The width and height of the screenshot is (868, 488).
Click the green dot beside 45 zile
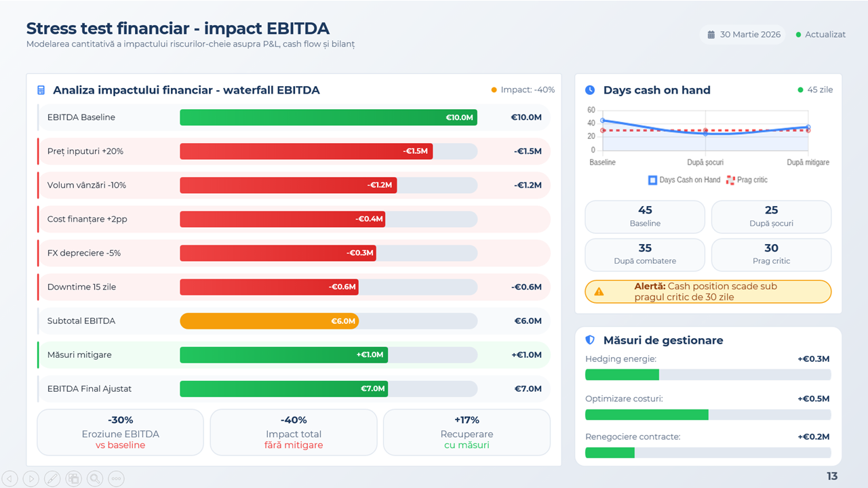coord(801,90)
